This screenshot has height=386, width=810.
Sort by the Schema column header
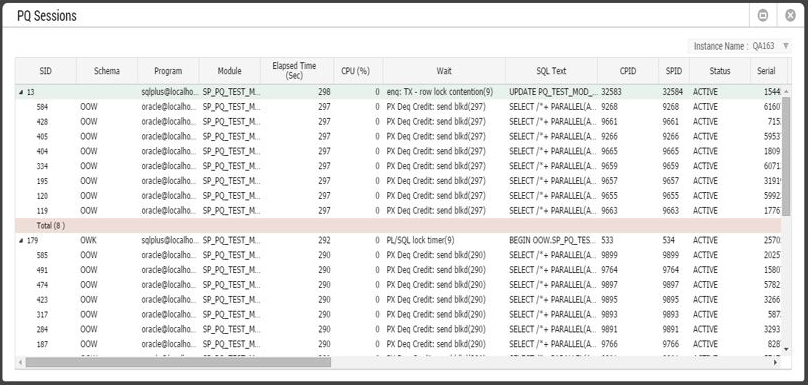pyautogui.click(x=107, y=71)
